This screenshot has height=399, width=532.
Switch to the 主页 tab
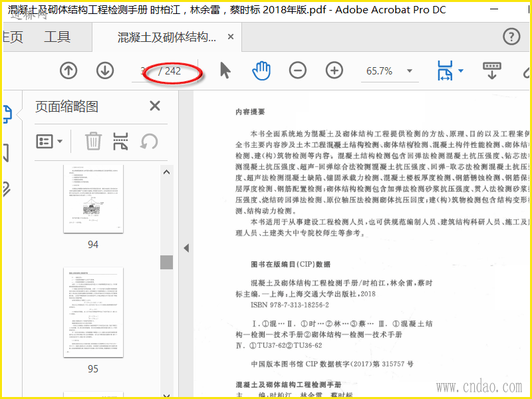coord(13,37)
